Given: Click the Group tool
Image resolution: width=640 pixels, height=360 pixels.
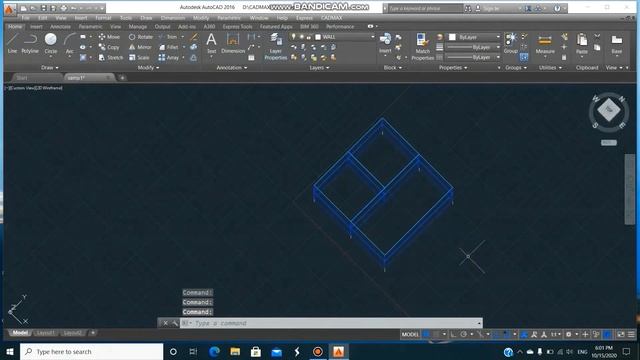Looking at the screenshot, I should 511,43.
